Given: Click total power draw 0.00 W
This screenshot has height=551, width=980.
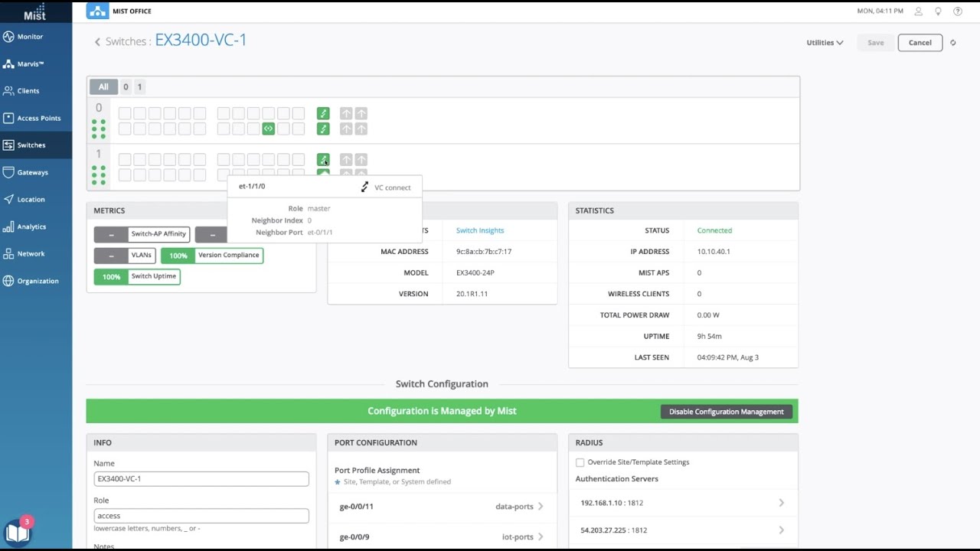Looking at the screenshot, I should click(708, 315).
